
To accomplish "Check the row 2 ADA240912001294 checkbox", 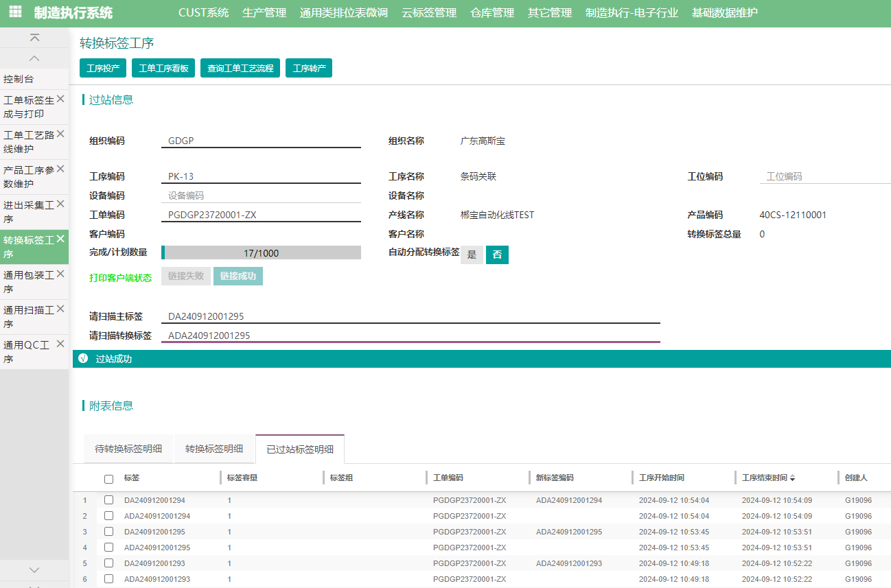I will [x=108, y=516].
